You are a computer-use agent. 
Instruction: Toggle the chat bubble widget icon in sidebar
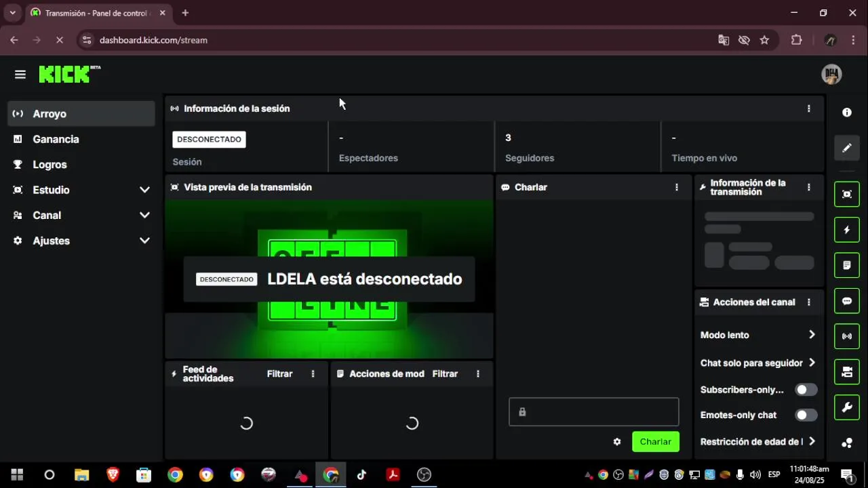[x=847, y=301]
